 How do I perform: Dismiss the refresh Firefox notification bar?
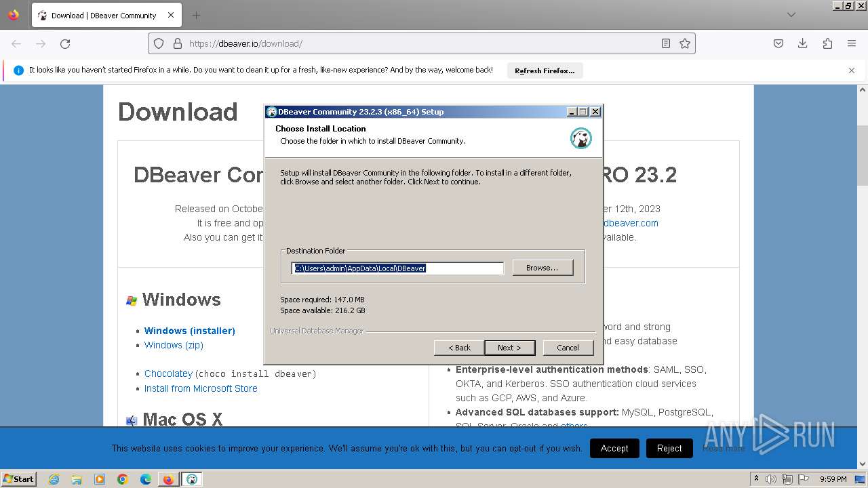(x=852, y=70)
